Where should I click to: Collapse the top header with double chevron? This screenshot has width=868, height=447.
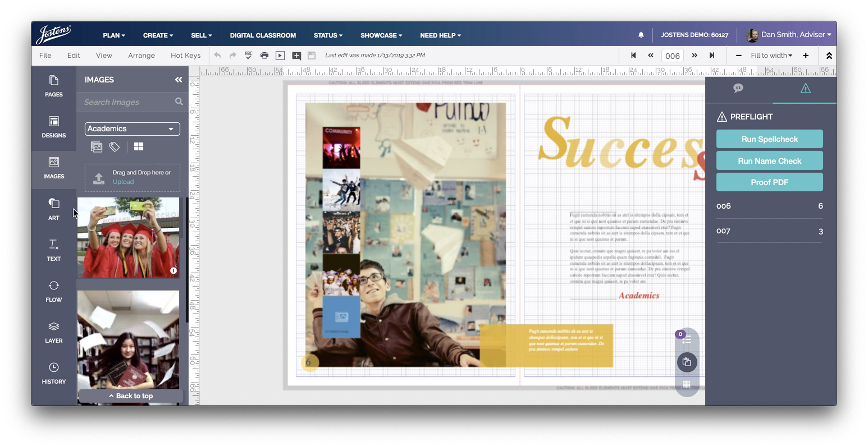tap(829, 56)
